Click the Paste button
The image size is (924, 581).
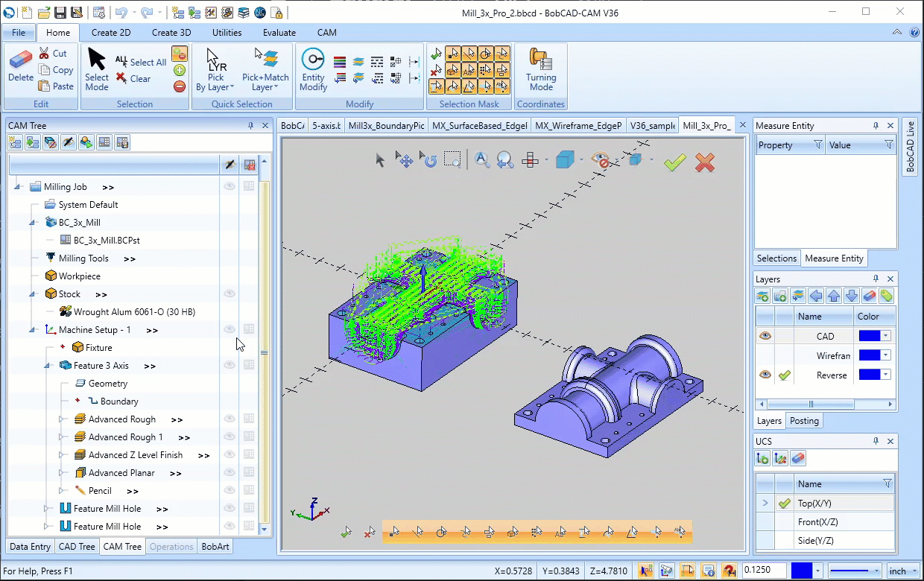click(x=56, y=86)
